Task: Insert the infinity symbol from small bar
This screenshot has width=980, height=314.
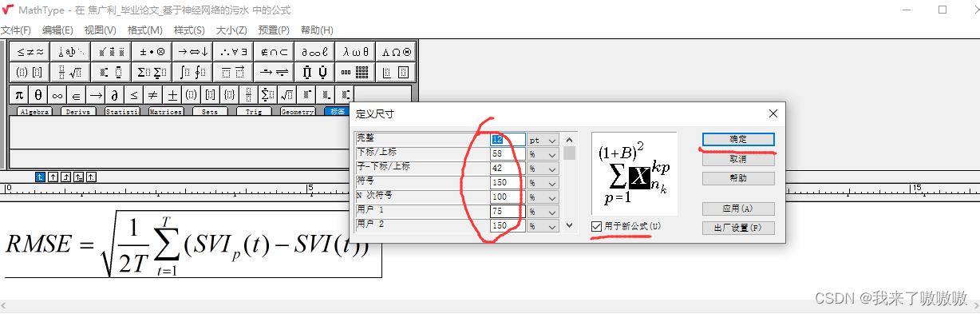Action: point(57,94)
